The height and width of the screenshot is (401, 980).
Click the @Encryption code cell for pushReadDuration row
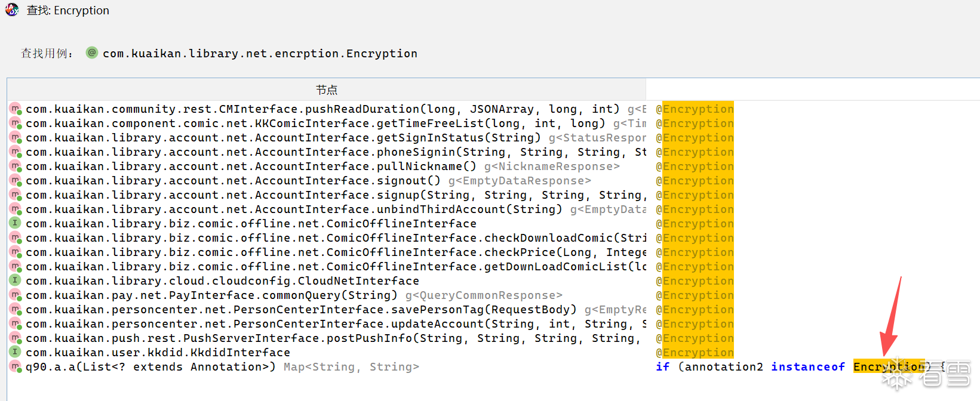[695, 109]
